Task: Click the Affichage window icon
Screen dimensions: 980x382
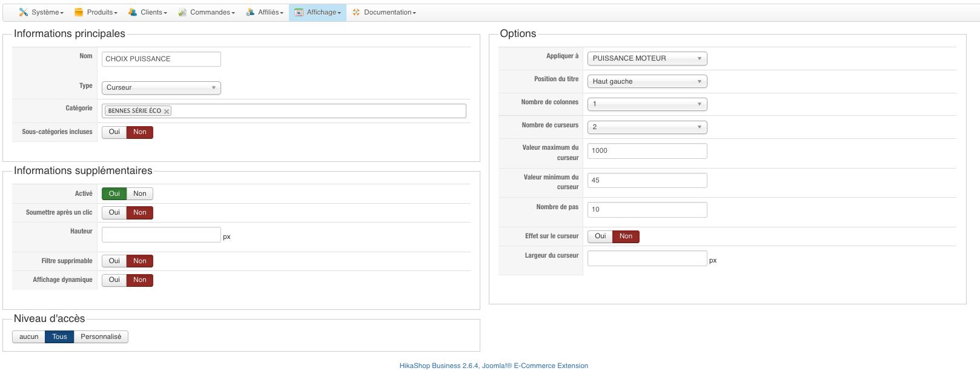Action: tap(299, 12)
